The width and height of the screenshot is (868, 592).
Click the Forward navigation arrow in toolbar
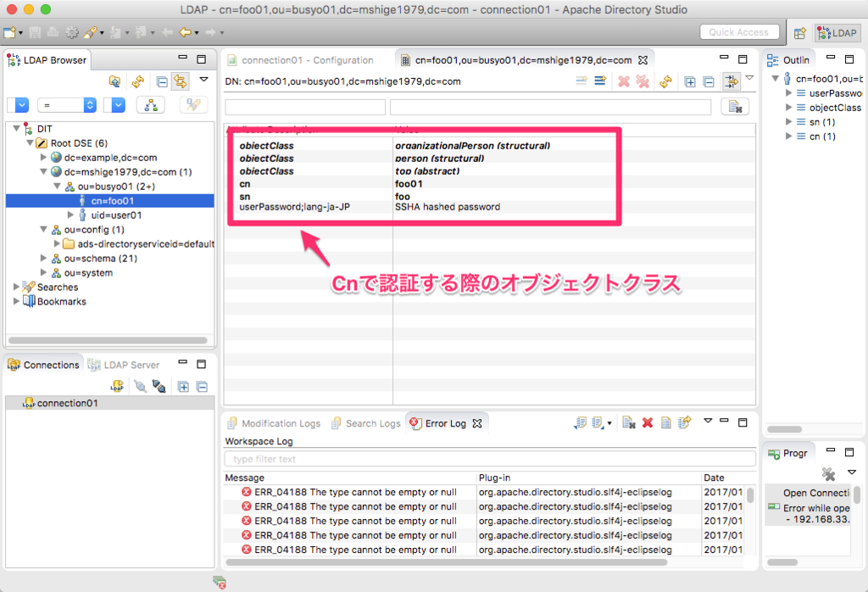point(210,33)
